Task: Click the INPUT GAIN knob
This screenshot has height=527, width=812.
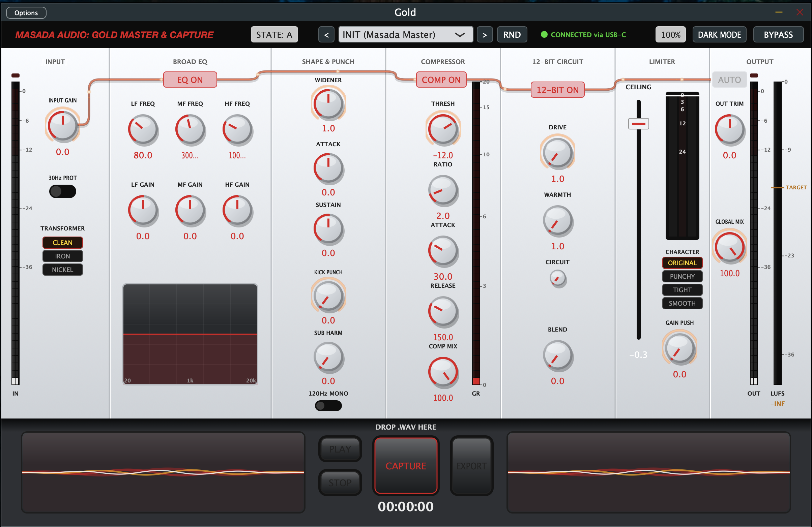Action: tap(62, 125)
